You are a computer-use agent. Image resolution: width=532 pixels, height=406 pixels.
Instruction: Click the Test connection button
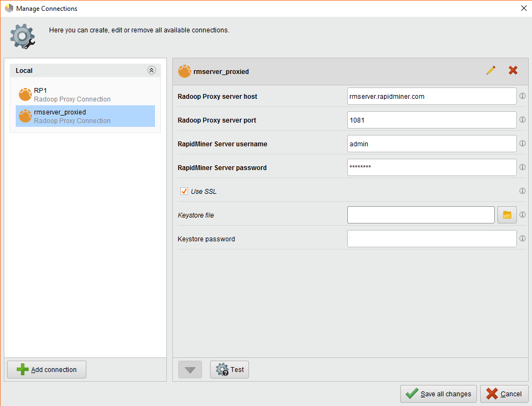coord(230,370)
